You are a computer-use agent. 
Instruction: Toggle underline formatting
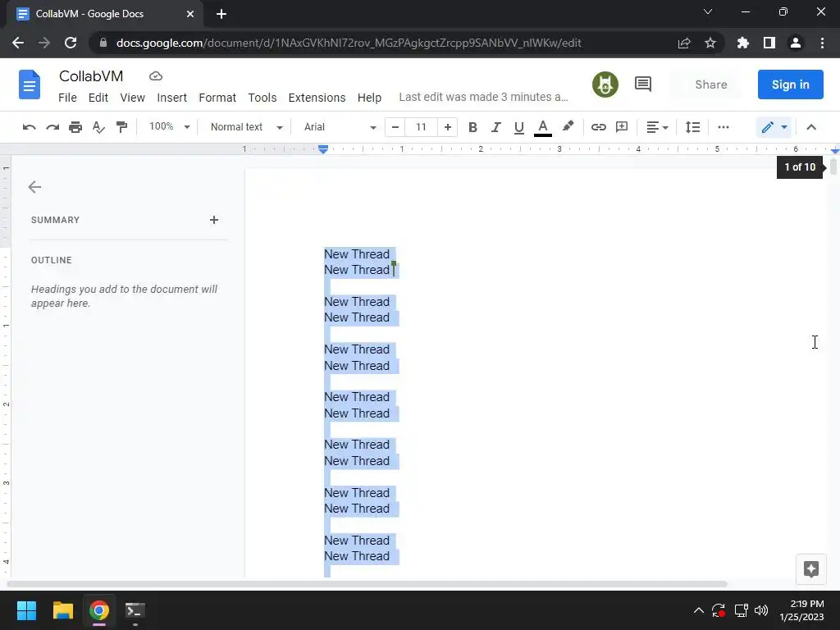518,127
